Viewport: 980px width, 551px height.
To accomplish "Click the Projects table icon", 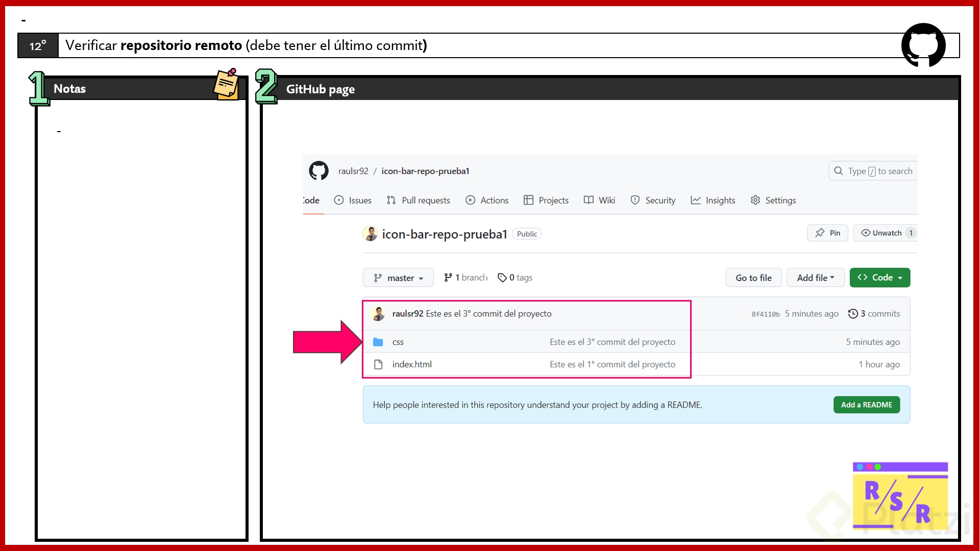I will tap(528, 200).
